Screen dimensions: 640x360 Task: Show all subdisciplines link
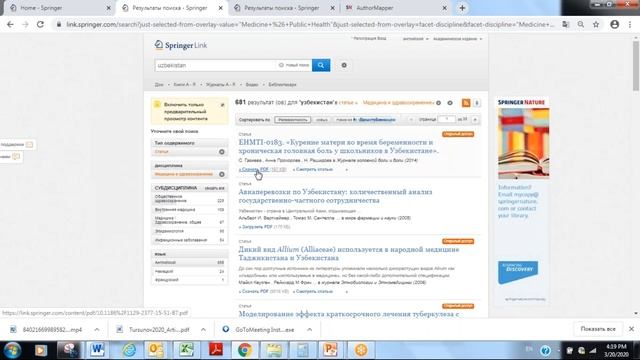coord(215,188)
